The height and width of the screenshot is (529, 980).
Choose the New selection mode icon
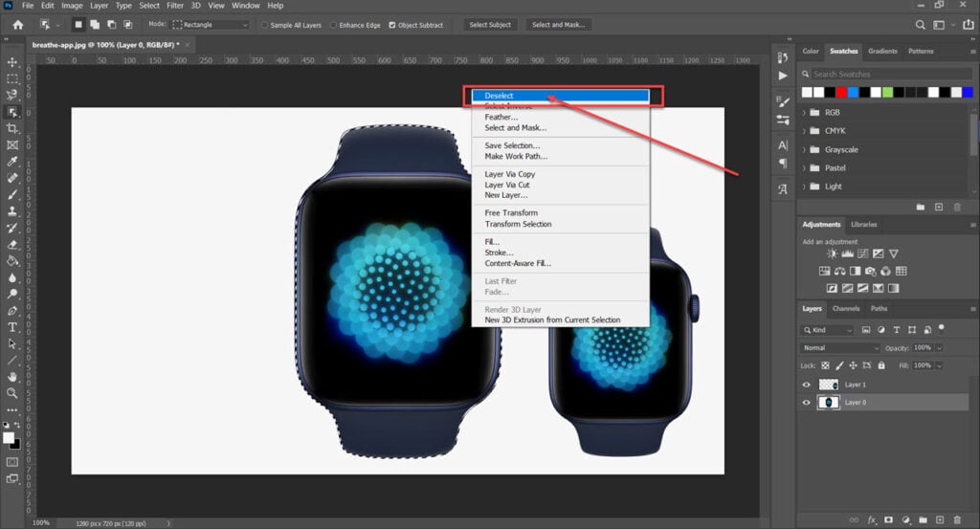coord(78,25)
